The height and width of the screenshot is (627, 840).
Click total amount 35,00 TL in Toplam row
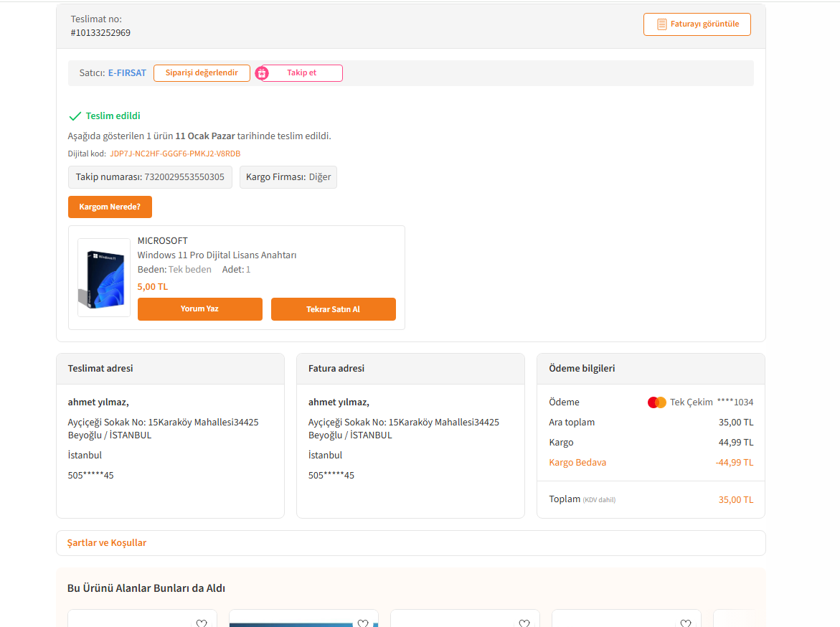(736, 499)
